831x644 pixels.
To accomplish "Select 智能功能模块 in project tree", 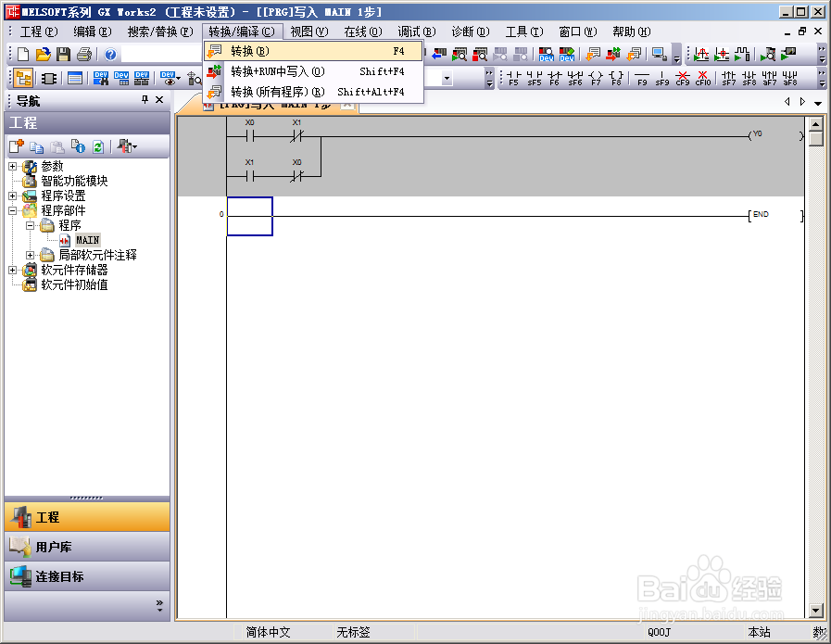I will 74,181.
